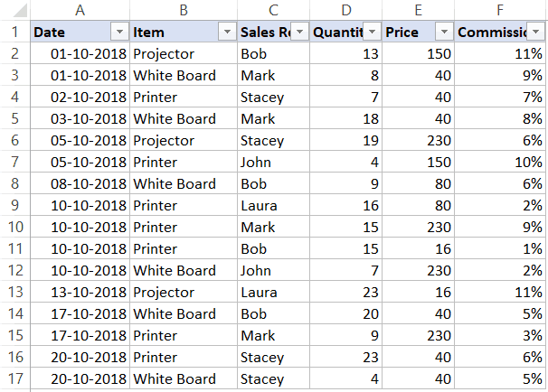Select the cell with John in row 12
Image resolution: width=548 pixels, height=392 pixels.
click(273, 271)
